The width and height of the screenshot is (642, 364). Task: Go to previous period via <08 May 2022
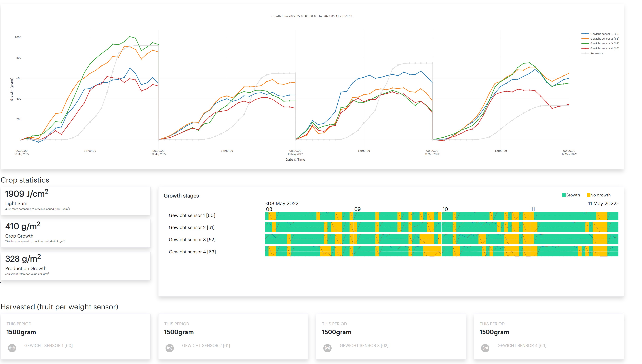coord(282,204)
